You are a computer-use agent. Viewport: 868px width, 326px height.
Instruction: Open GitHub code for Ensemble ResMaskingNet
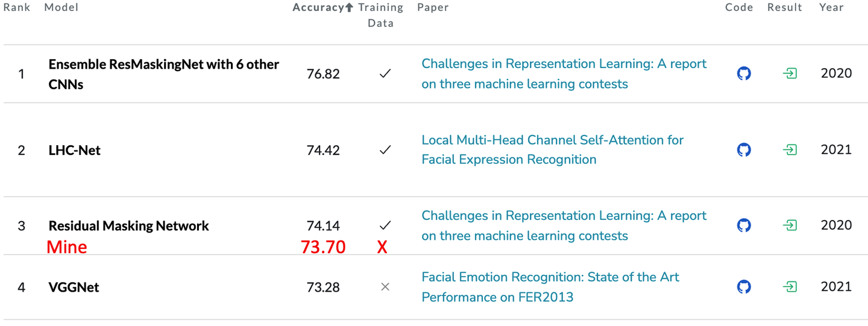pyautogui.click(x=744, y=74)
